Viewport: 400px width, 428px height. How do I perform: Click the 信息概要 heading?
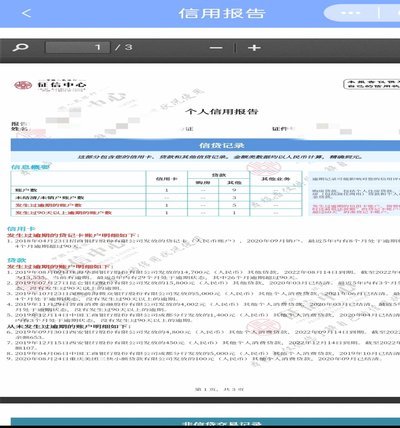pos(30,167)
